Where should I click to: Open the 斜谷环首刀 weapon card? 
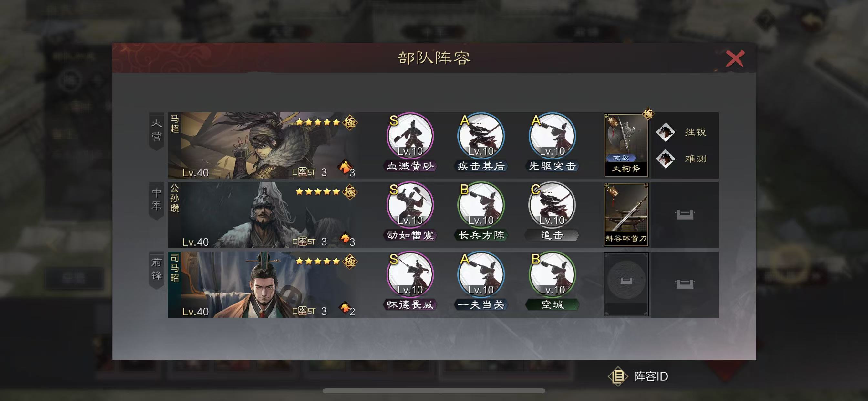(626, 215)
